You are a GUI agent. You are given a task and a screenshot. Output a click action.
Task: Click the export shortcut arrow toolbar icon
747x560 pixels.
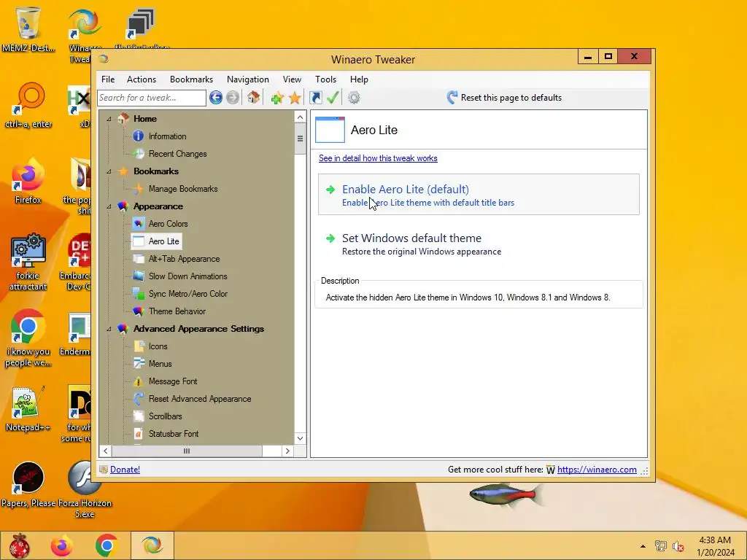pyautogui.click(x=315, y=98)
